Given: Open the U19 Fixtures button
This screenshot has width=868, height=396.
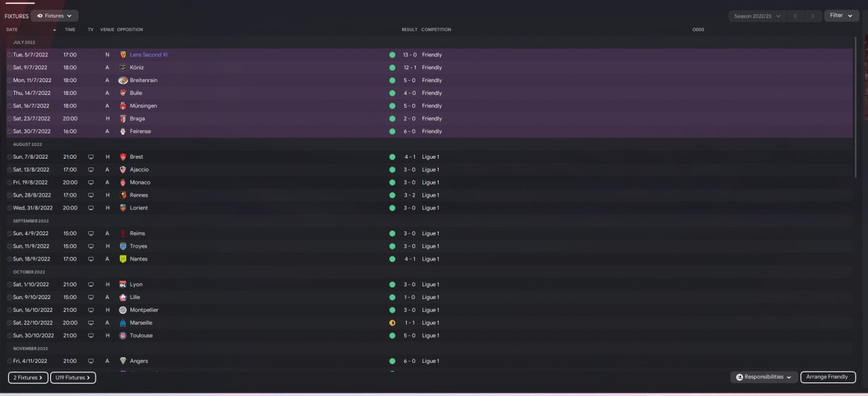Looking at the screenshot, I should [x=73, y=378].
